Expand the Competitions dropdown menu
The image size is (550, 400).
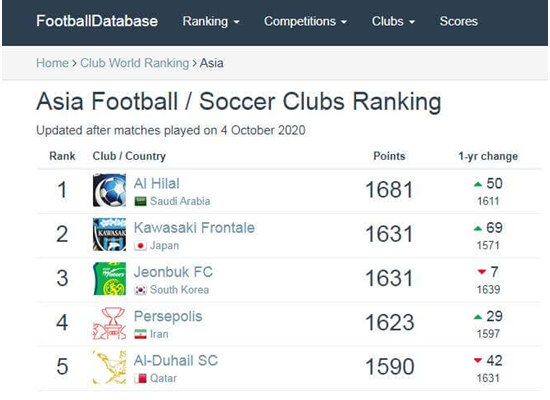click(x=306, y=21)
